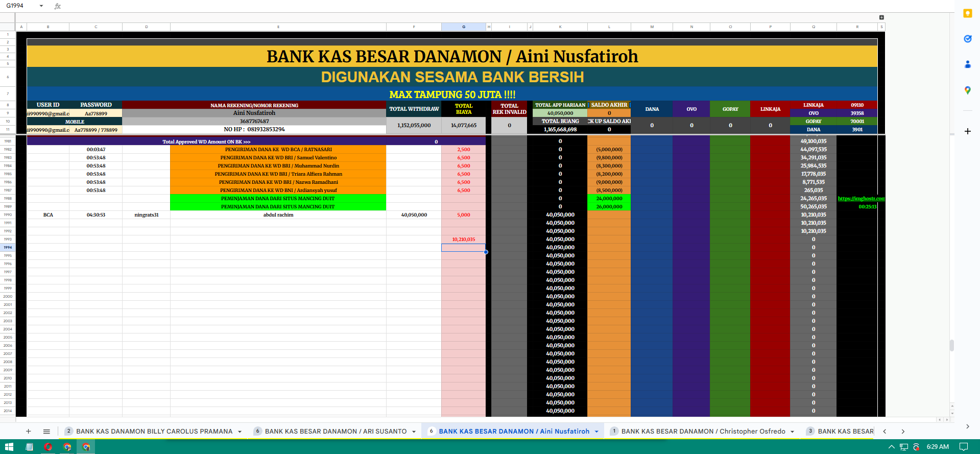This screenshot has width=980, height=454.
Task: Select the 'Samuel Valentino' transfer row cell
Action: tap(278, 158)
